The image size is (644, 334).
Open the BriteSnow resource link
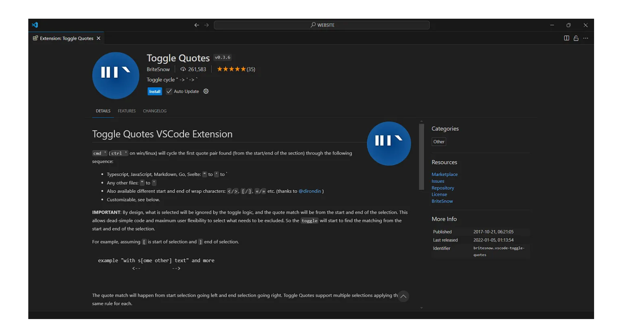coord(442,201)
